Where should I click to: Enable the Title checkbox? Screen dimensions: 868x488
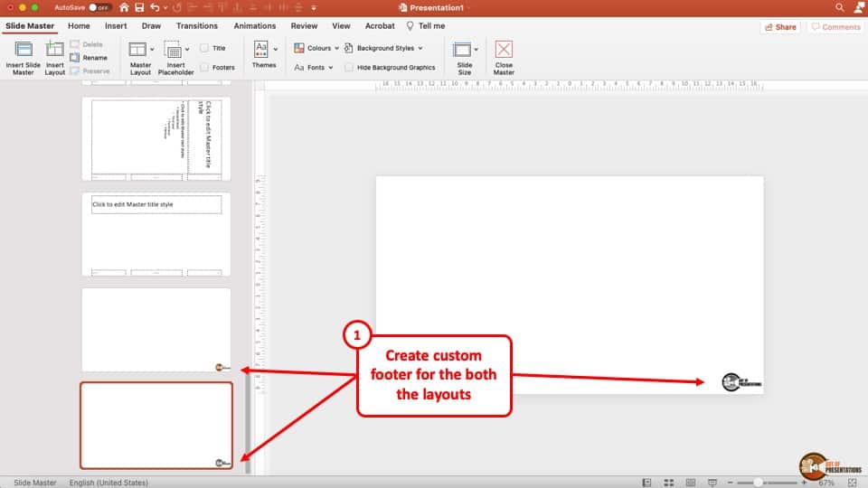pos(204,48)
